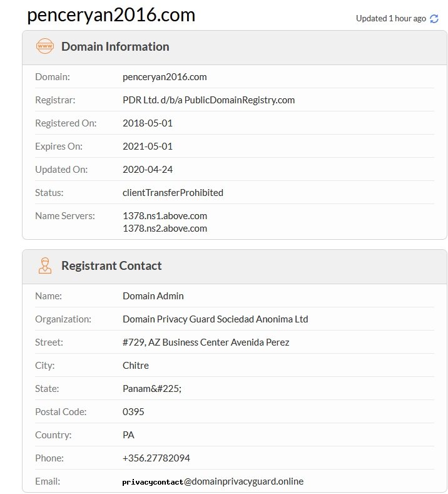Click the registration date 2018-05-01
The width and height of the screenshot is (448, 494).
coord(148,123)
